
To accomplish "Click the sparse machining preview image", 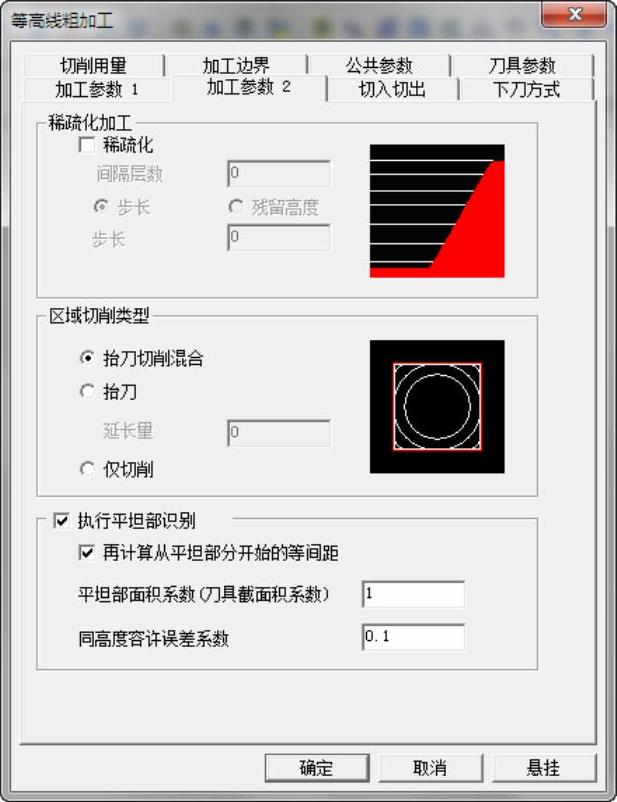I will pyautogui.click(x=437, y=211).
